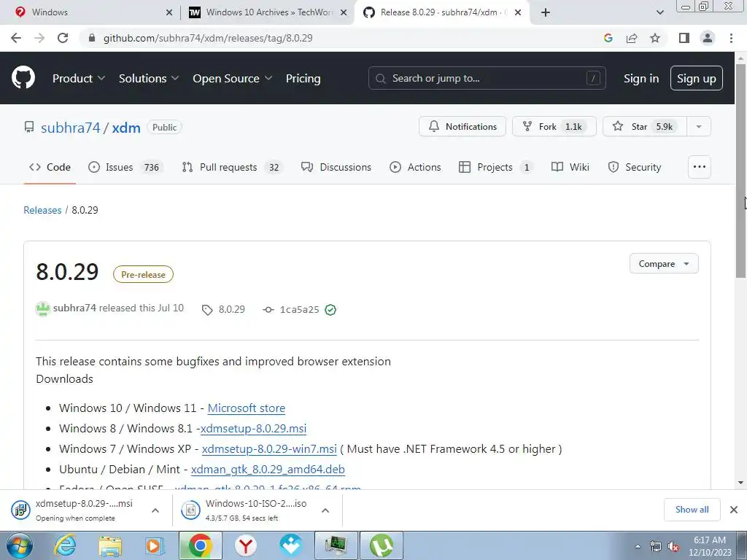Click Show all downloads button
This screenshot has width=747, height=560.
pos(692,510)
